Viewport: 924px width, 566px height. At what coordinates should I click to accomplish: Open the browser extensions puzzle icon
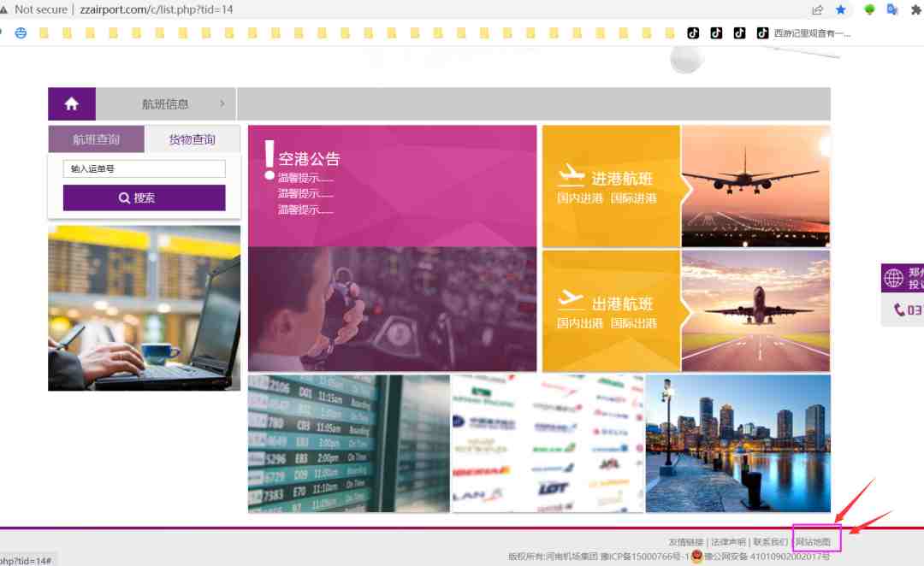915,9
